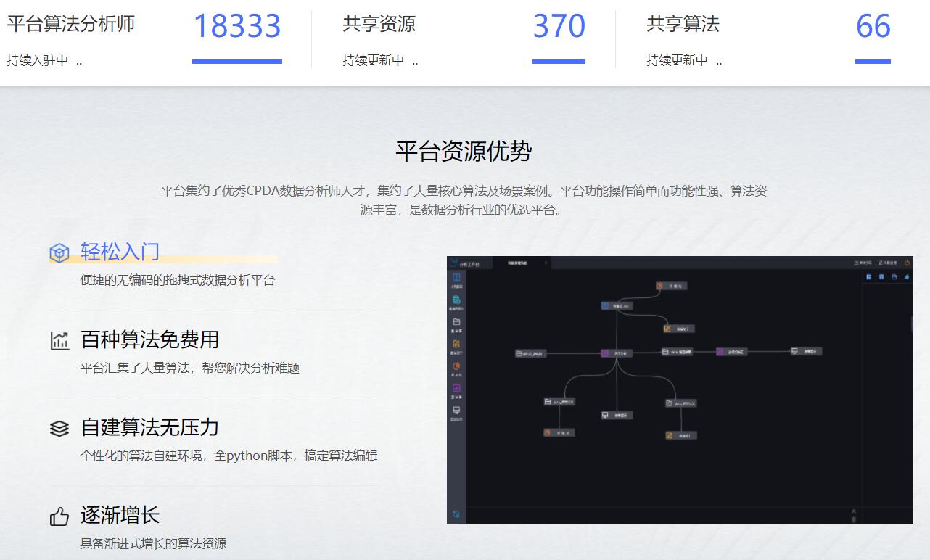Click the 共享算法 label
Viewport: 930px width, 560px height.
pos(683,24)
